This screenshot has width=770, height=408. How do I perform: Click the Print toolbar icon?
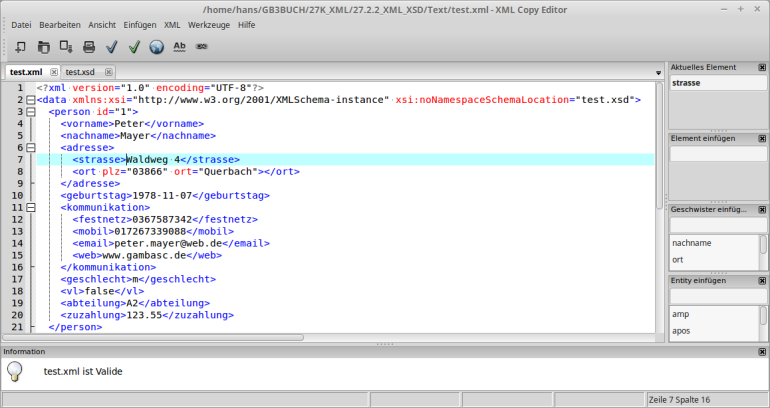click(89, 46)
